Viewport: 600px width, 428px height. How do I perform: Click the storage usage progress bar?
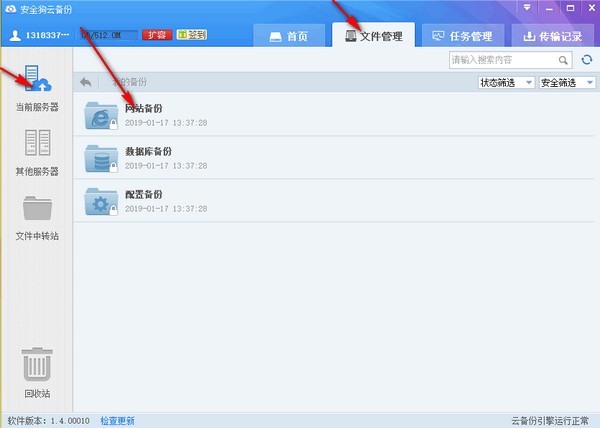(109, 35)
